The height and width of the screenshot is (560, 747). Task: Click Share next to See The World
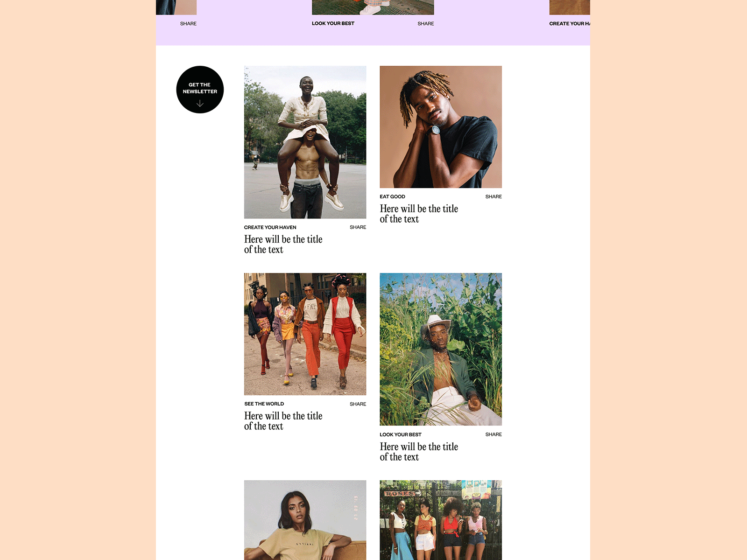tap(358, 404)
